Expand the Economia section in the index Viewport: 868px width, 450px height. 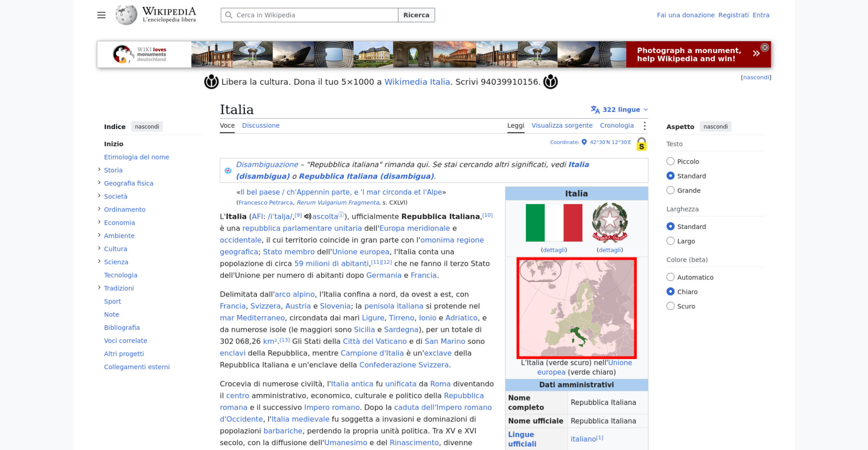pyautogui.click(x=99, y=222)
